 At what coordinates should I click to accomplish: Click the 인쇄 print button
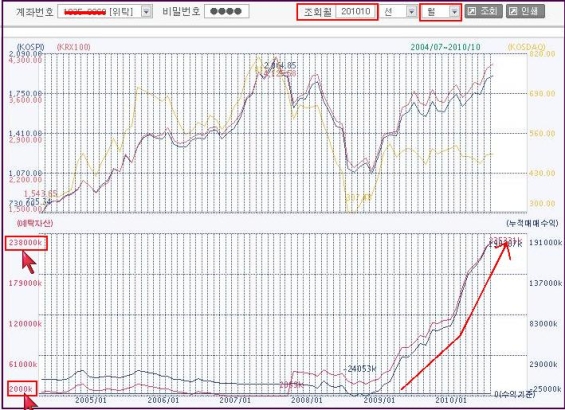[525, 12]
